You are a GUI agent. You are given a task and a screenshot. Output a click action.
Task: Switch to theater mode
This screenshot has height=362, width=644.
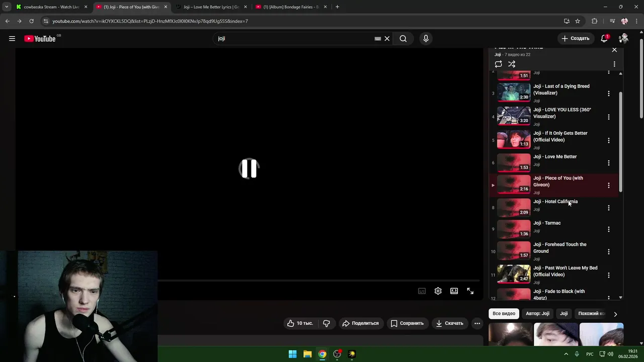coord(454,291)
